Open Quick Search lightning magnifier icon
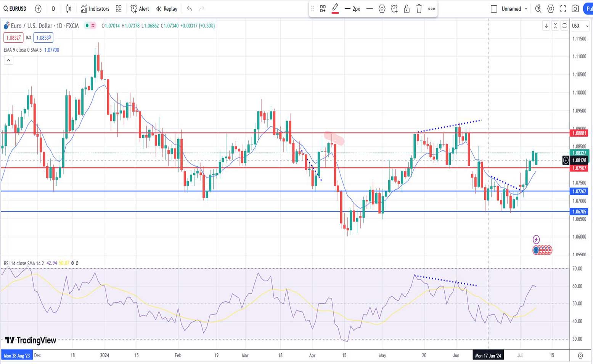 (x=538, y=9)
